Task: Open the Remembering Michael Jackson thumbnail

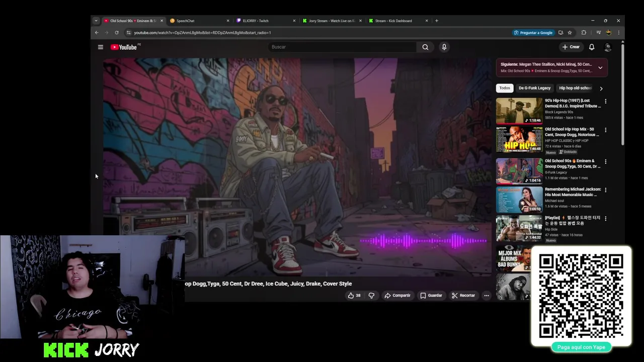Action: pyautogui.click(x=519, y=200)
